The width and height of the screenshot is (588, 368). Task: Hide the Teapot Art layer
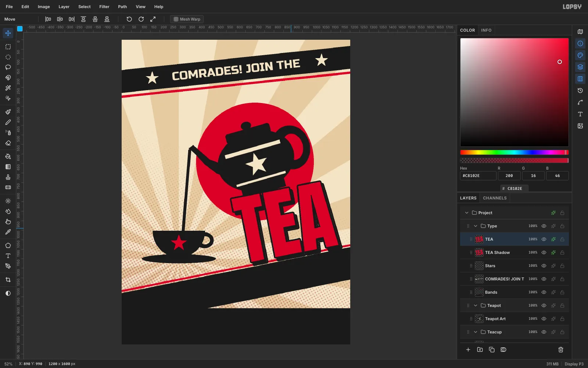(544, 319)
